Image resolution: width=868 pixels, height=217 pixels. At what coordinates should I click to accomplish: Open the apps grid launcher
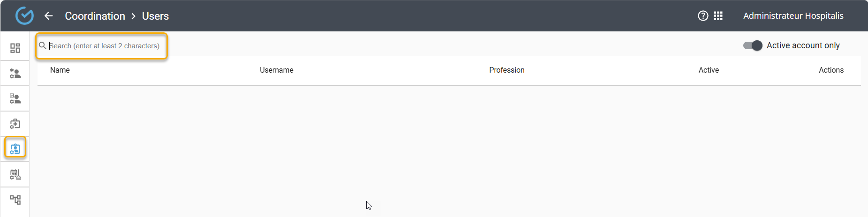(718, 16)
